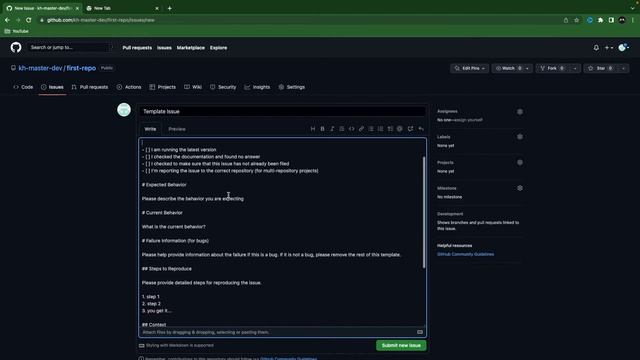Open the Actions tab
The image size is (640, 360).
click(129, 87)
